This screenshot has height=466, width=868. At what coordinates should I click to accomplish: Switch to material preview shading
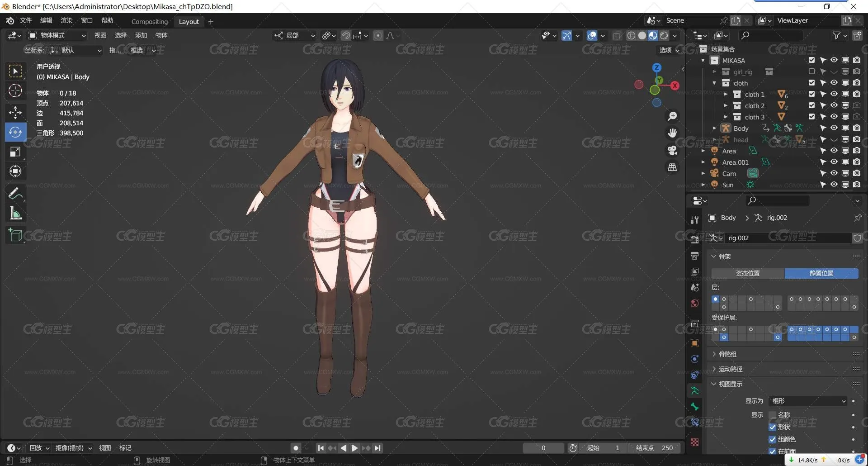click(653, 36)
